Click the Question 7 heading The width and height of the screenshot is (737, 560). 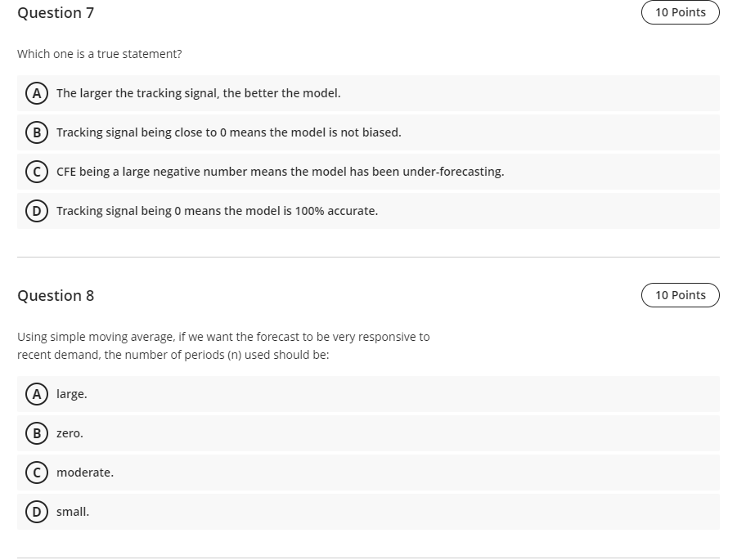tap(56, 13)
